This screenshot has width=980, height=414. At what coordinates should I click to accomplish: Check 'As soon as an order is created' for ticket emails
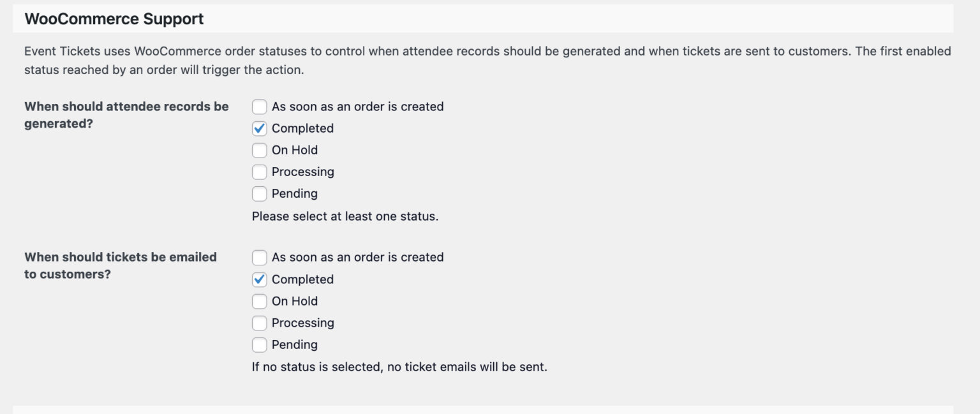(260, 258)
